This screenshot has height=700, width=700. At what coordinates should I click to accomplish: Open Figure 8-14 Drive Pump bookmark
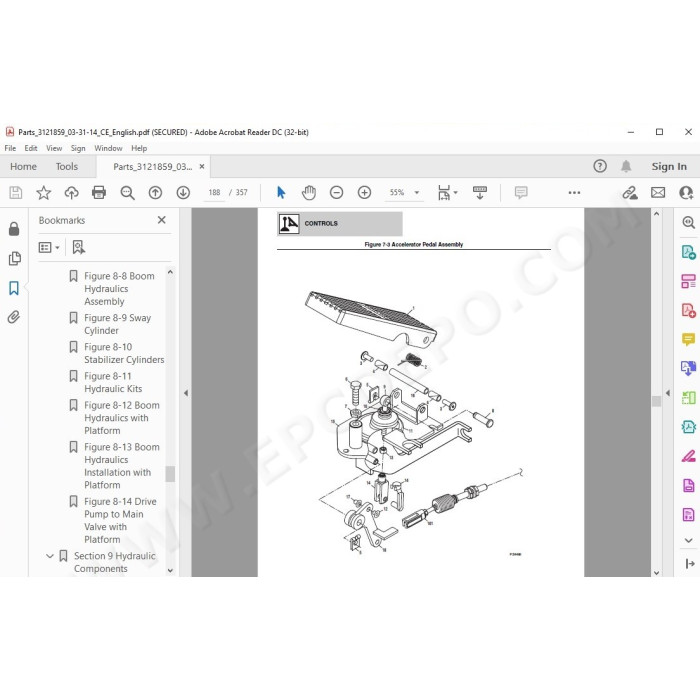click(120, 520)
